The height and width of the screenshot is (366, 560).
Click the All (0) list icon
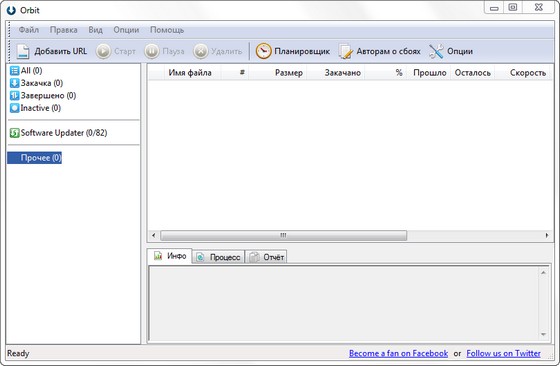(14, 71)
